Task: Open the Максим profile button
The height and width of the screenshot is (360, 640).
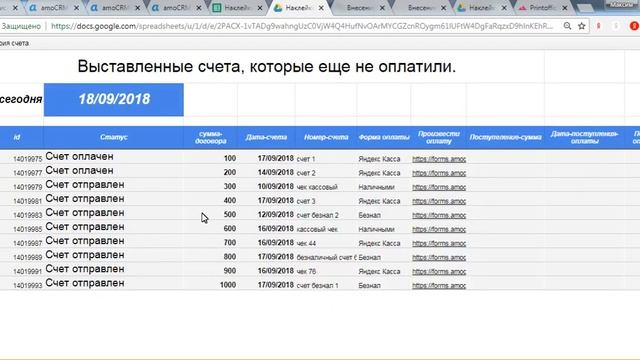Action: [x=621, y=4]
